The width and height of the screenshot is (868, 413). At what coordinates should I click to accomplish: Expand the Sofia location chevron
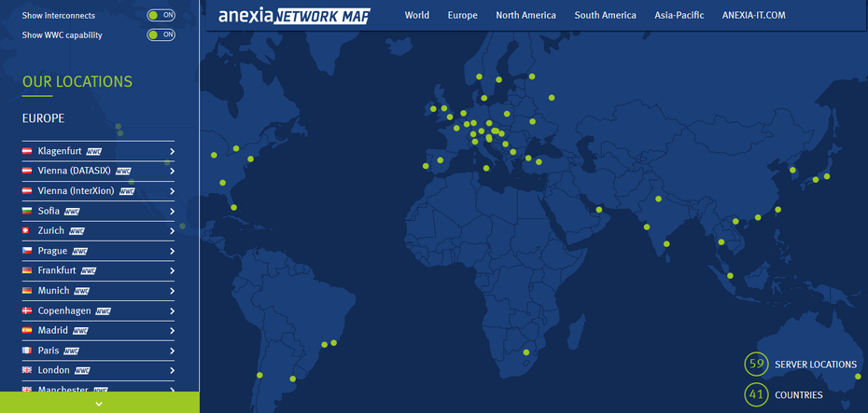click(x=172, y=212)
